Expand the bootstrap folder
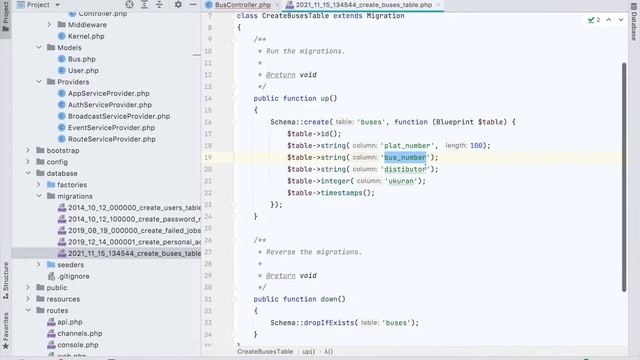 tap(28, 150)
